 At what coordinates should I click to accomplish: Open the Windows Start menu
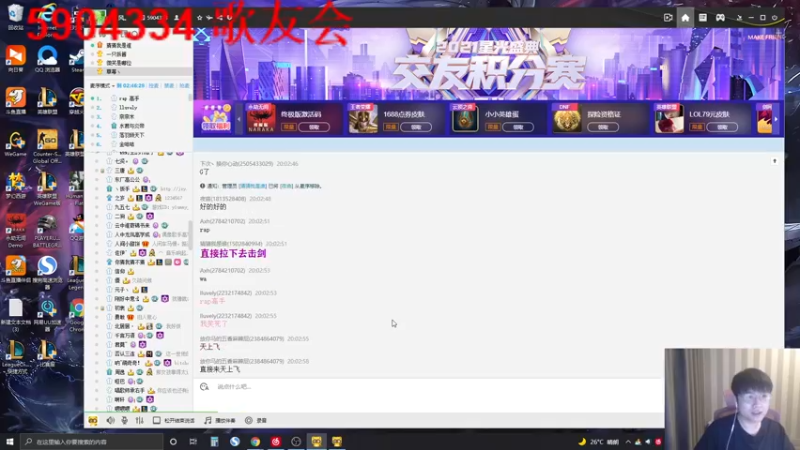point(10,442)
